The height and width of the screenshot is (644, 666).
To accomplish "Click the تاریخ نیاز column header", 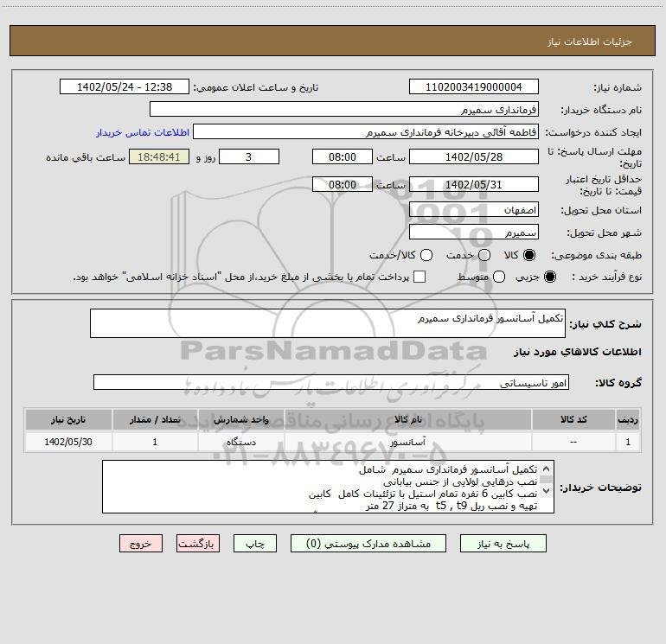I will click(x=68, y=419).
